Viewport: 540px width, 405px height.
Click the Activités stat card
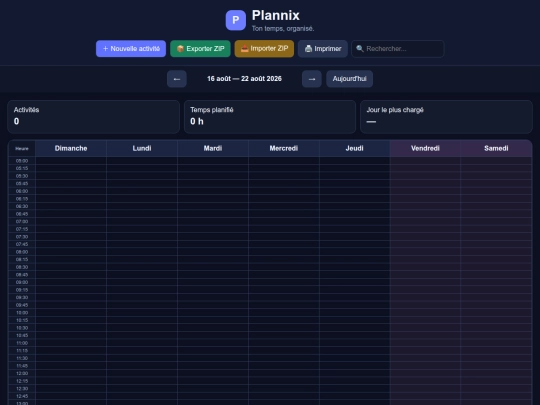[x=93, y=117]
